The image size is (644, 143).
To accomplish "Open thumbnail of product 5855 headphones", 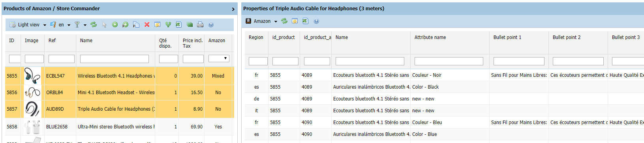I will point(32,75).
